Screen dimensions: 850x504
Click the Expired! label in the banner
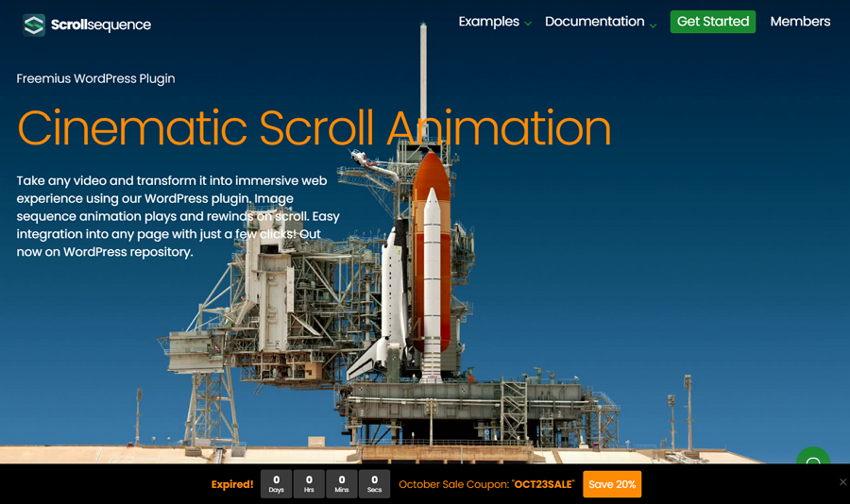(x=231, y=484)
